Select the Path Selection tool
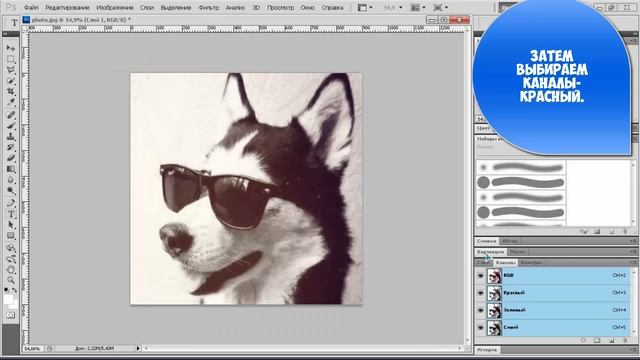 [x=11, y=224]
